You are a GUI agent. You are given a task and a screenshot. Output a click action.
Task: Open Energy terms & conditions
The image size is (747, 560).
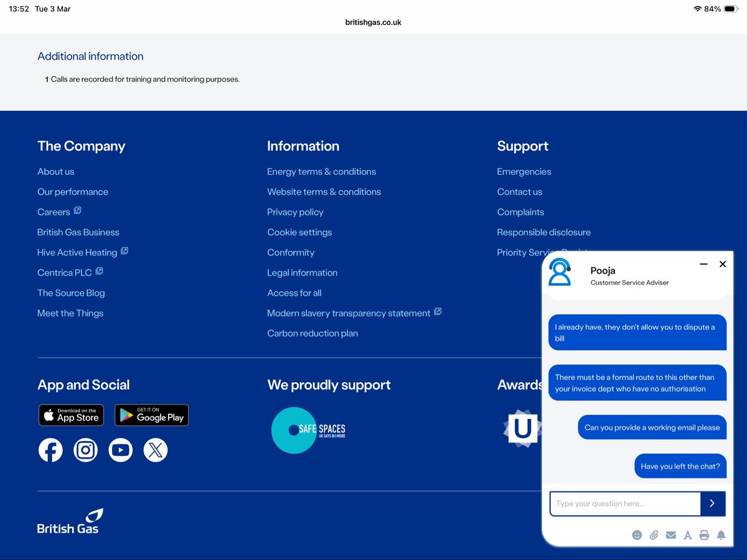(x=322, y=172)
